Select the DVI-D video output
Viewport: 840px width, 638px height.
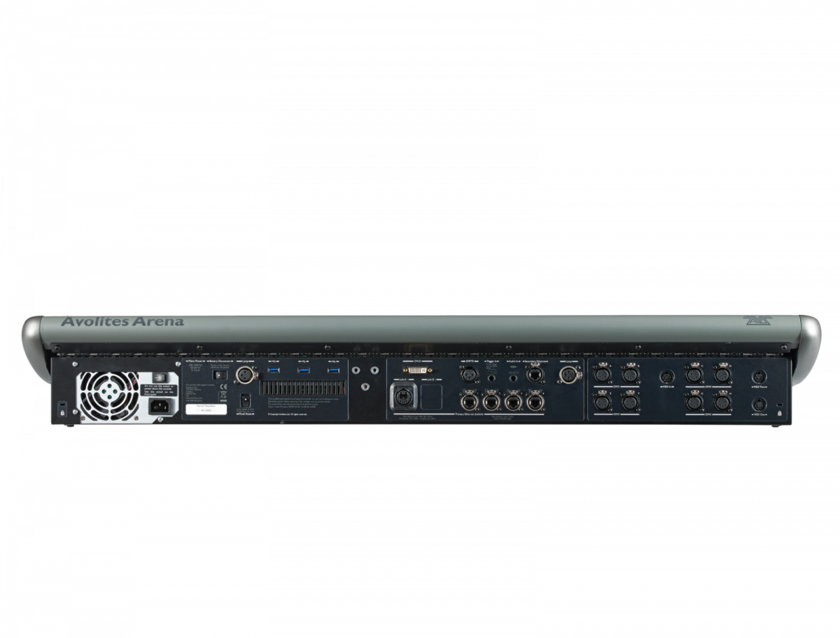coord(416,370)
